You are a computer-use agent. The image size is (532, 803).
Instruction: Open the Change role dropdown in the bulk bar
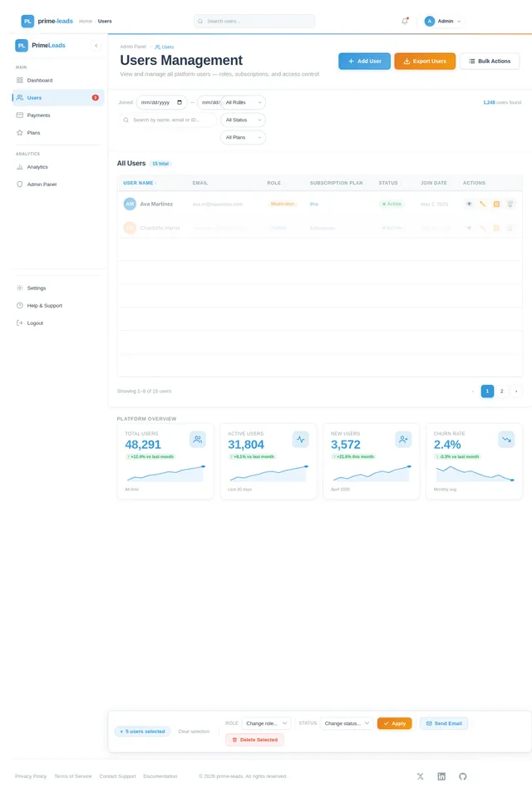[x=266, y=723]
